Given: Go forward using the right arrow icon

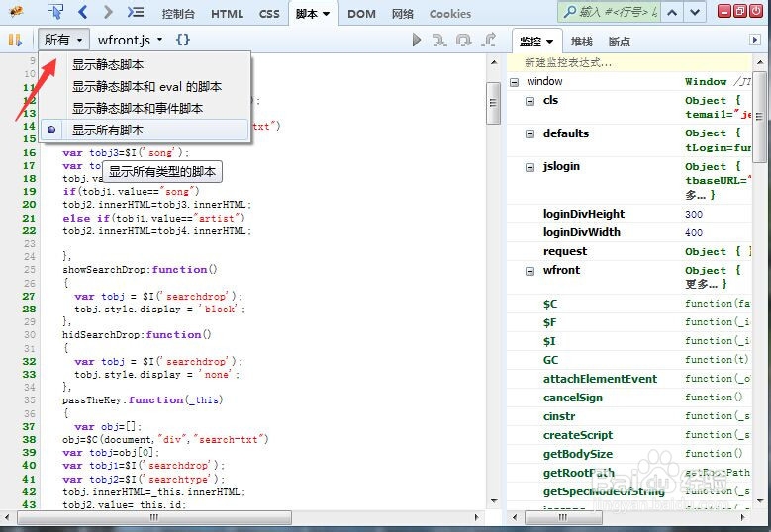Looking at the screenshot, I should 108,12.
